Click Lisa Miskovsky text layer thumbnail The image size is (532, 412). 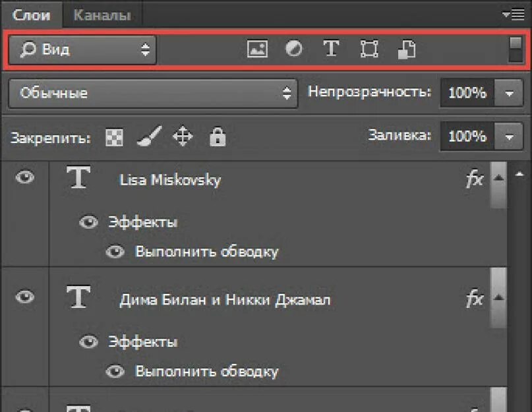point(78,177)
